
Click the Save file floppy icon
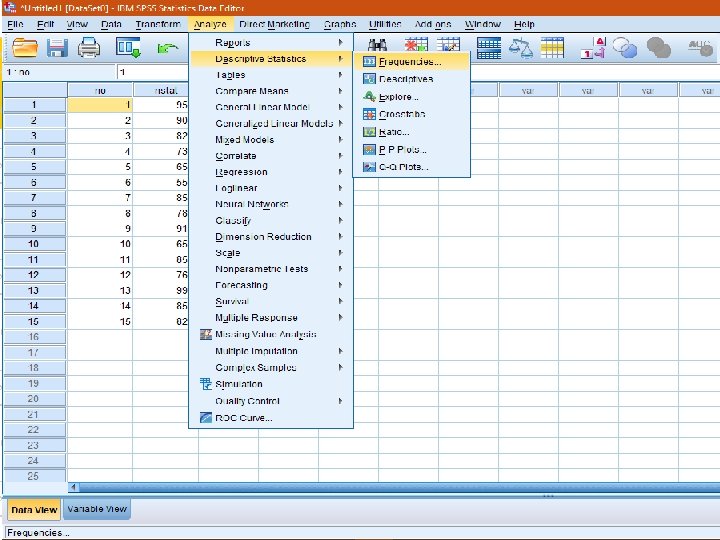click(57, 48)
